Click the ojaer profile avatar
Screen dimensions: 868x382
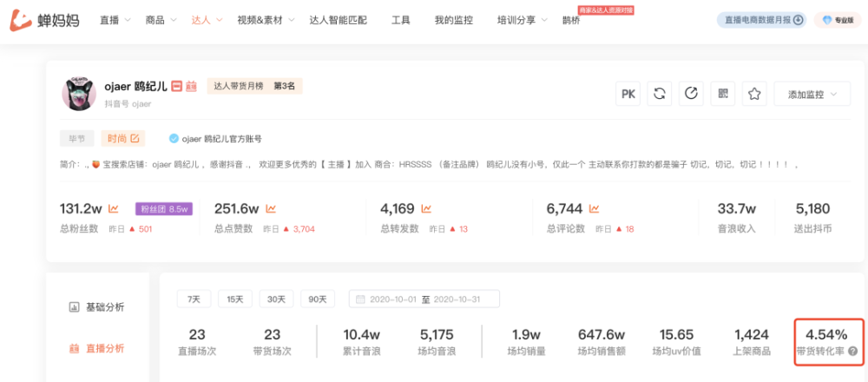pos(79,94)
